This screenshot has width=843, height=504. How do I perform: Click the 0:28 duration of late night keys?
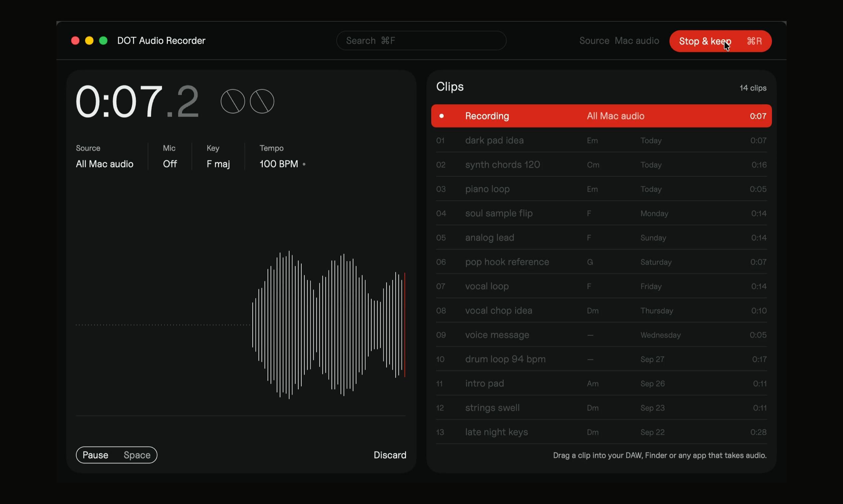pyautogui.click(x=758, y=432)
